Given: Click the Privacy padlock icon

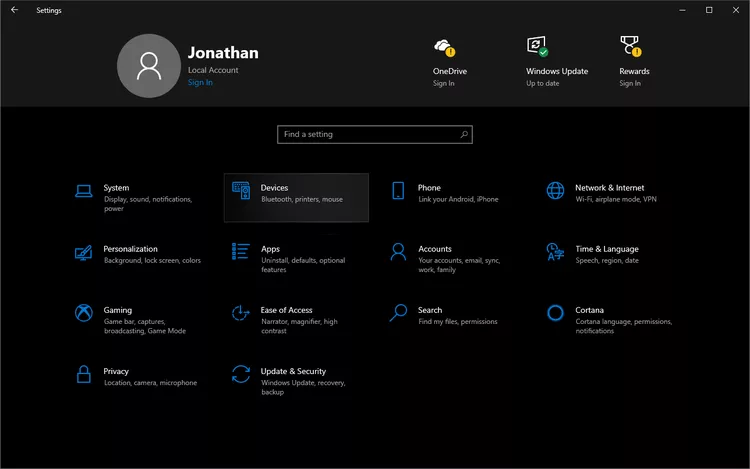Looking at the screenshot, I should point(84,374).
